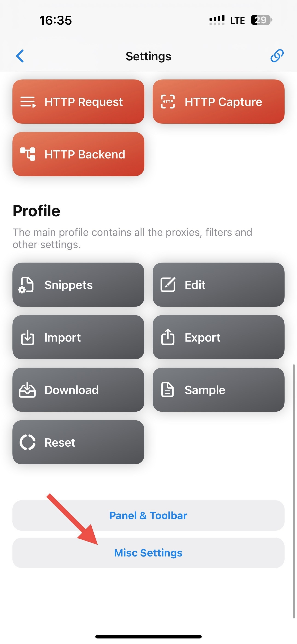Tap the Sample document icon

pyautogui.click(x=168, y=389)
